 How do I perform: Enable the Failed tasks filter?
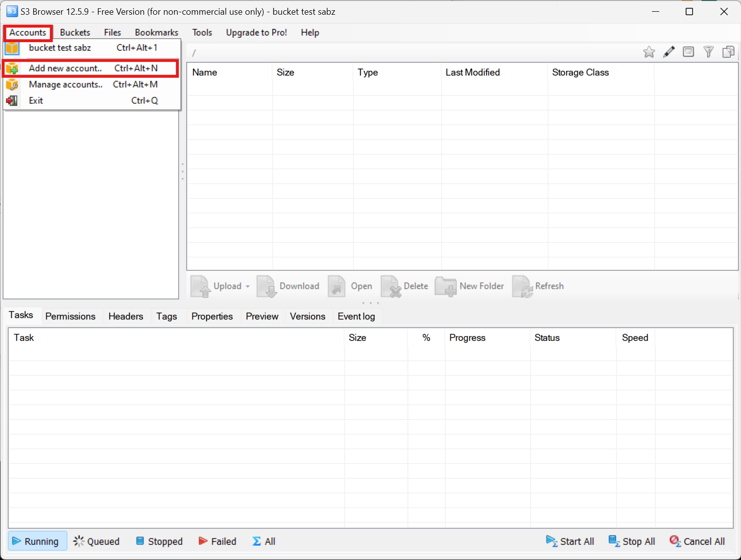tap(217, 541)
